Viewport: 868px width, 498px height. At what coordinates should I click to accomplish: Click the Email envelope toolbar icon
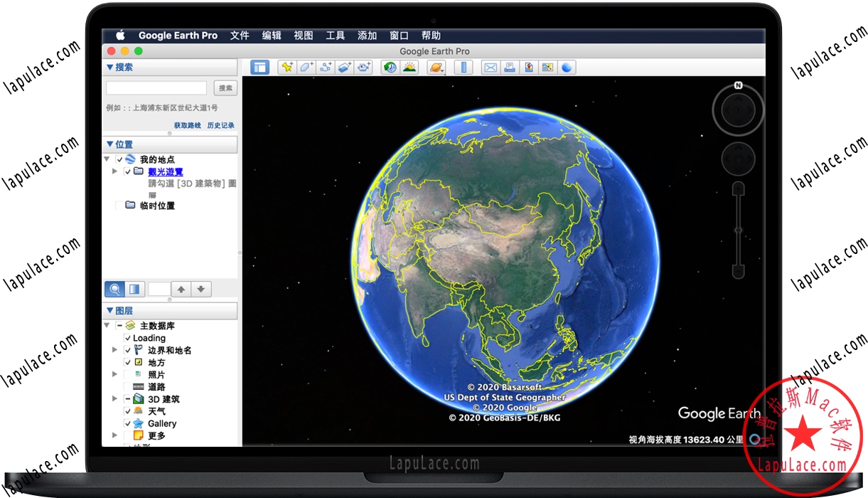490,68
